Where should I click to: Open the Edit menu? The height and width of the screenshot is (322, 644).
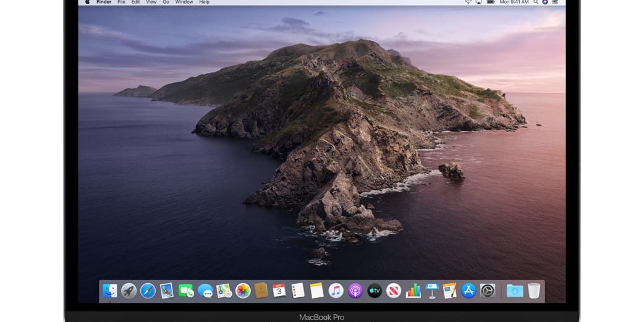pyautogui.click(x=135, y=2)
